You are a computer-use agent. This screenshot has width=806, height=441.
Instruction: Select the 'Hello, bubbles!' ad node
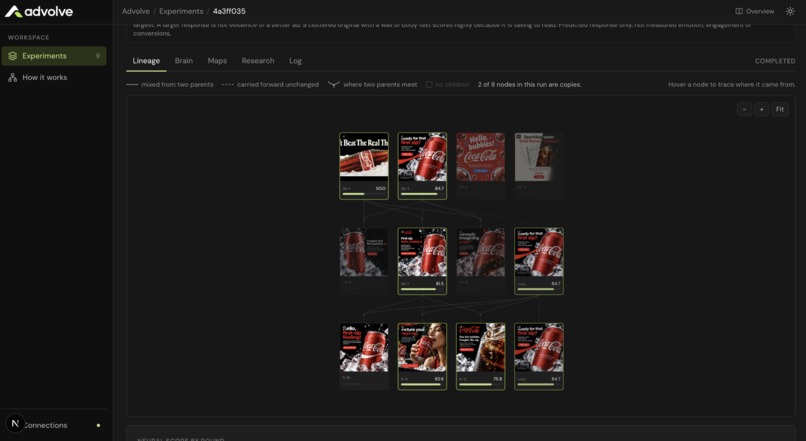tap(481, 166)
